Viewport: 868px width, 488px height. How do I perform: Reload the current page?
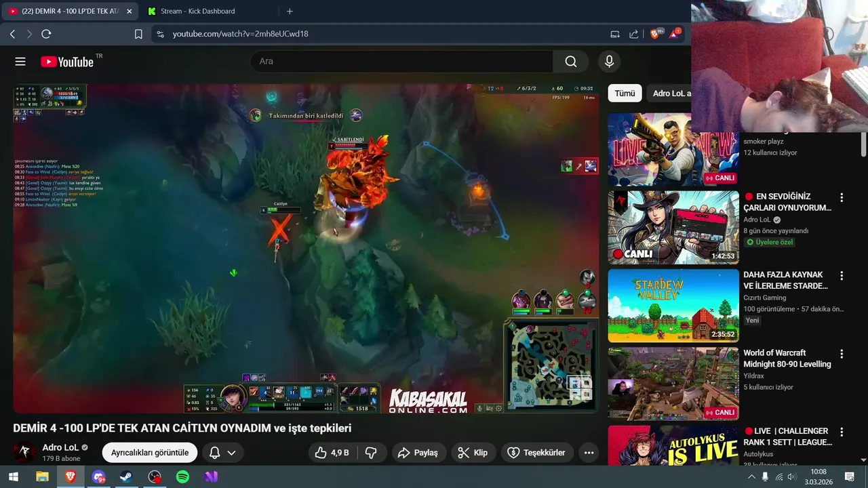point(46,34)
